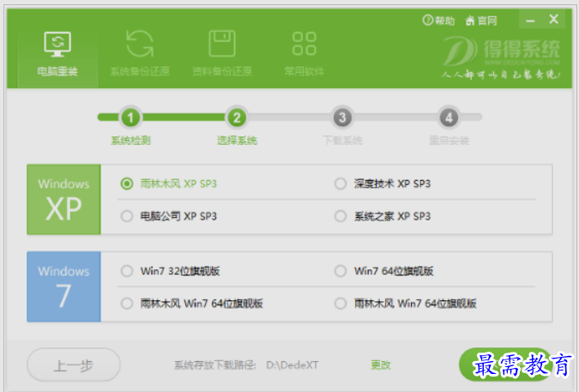
Task: Click the blue Windows 7 tile
Action: click(63, 286)
